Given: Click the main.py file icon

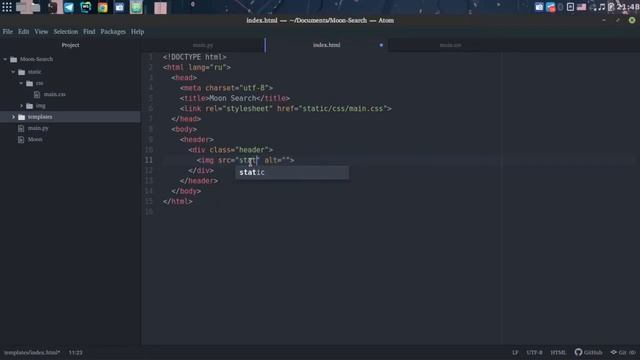Looking at the screenshot, I should 21,128.
